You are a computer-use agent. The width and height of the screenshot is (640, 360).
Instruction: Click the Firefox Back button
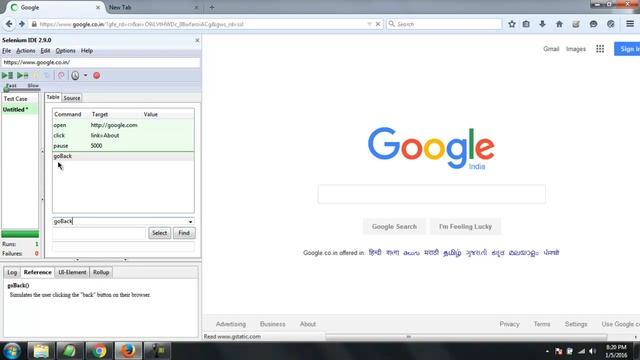tap(9, 24)
